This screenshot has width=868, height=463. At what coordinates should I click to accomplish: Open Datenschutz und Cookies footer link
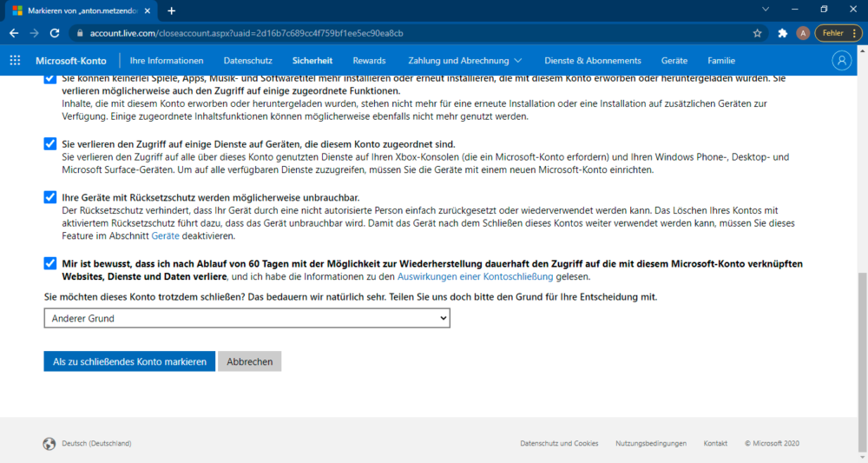point(559,444)
